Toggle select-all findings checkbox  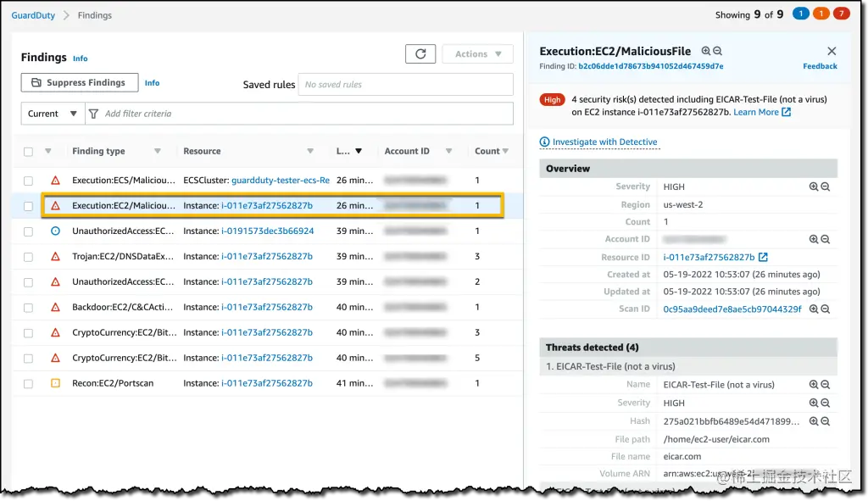click(x=28, y=152)
